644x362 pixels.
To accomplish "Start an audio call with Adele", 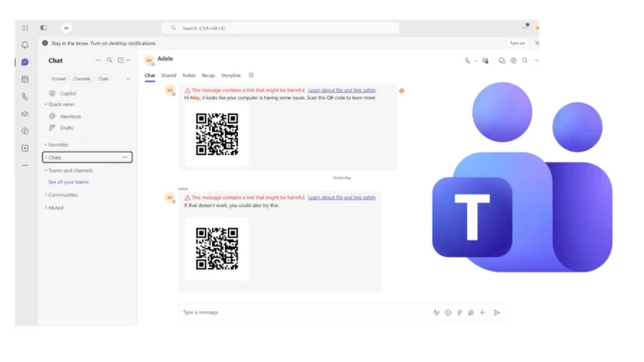I will tap(467, 60).
